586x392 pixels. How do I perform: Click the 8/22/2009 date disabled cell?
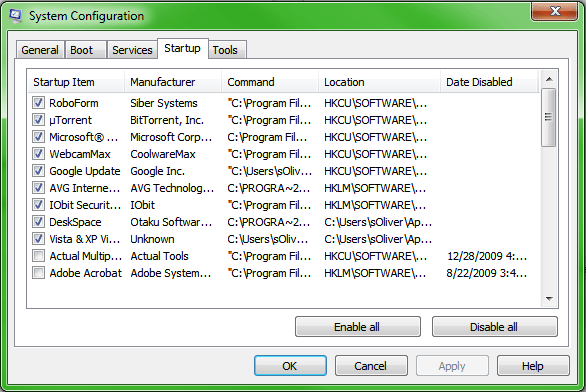(x=487, y=273)
